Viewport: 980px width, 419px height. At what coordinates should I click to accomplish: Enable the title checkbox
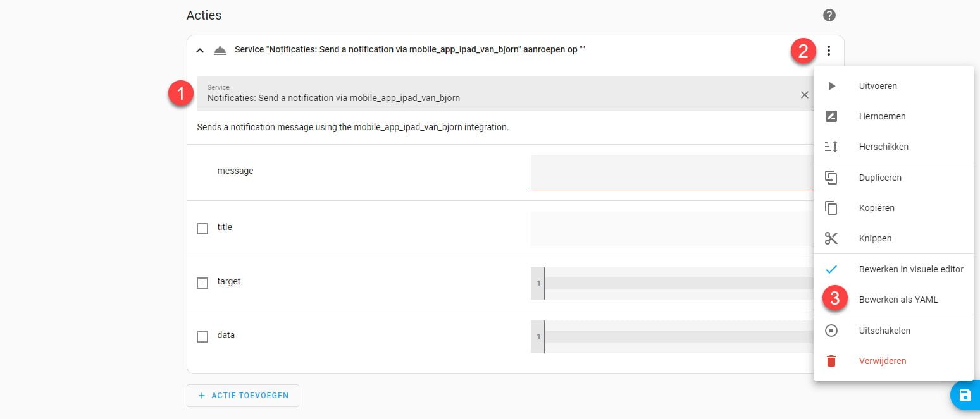202,229
